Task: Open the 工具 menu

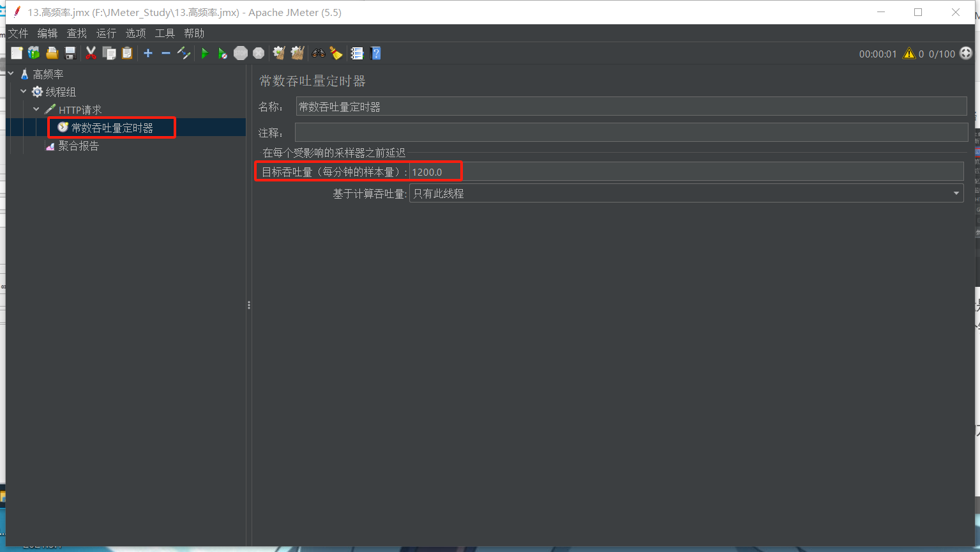Action: [165, 33]
